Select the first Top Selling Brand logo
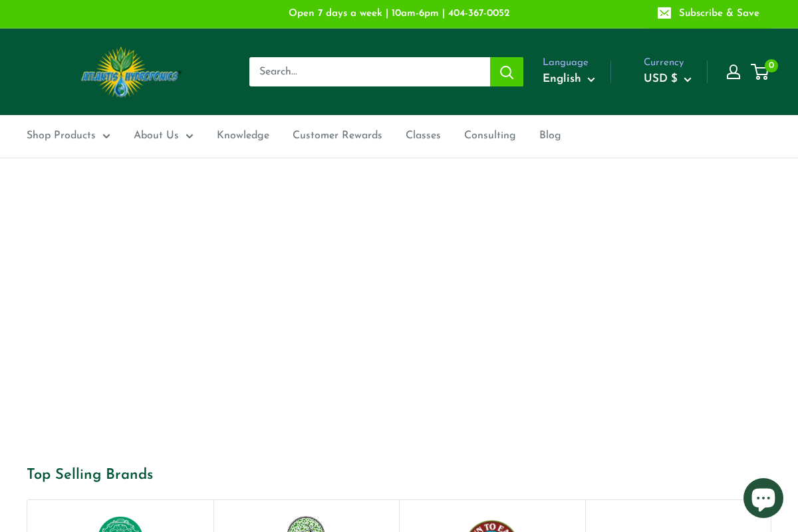The width and height of the screenshot is (798, 532). coord(120,525)
